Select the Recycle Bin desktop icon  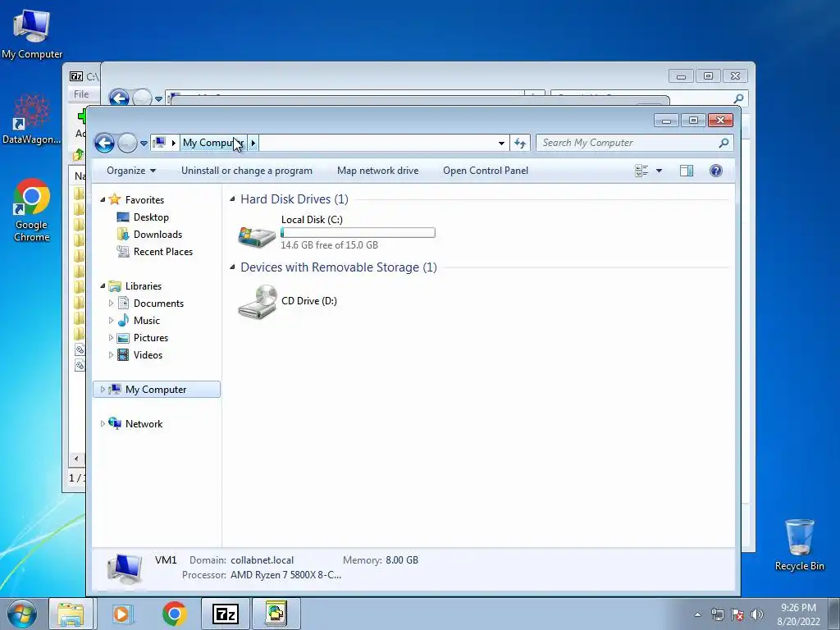coord(799,546)
